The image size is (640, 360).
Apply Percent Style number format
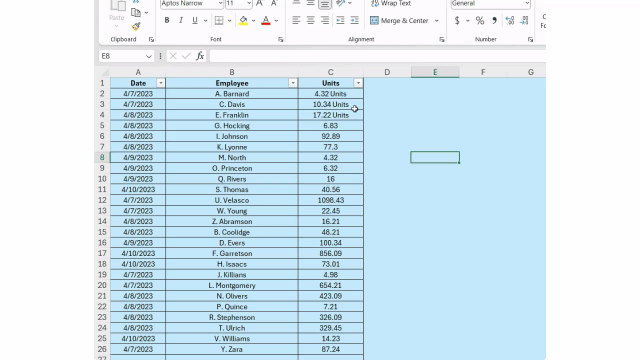pyautogui.click(x=480, y=20)
